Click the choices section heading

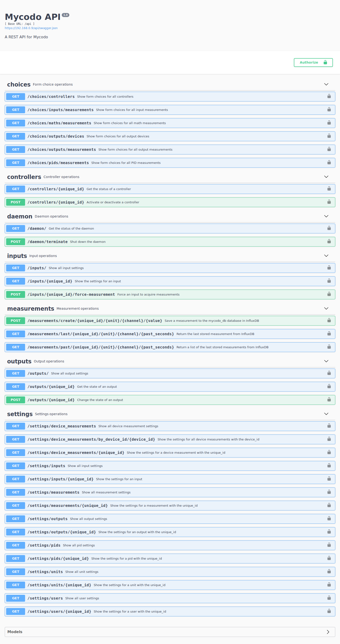tap(19, 84)
